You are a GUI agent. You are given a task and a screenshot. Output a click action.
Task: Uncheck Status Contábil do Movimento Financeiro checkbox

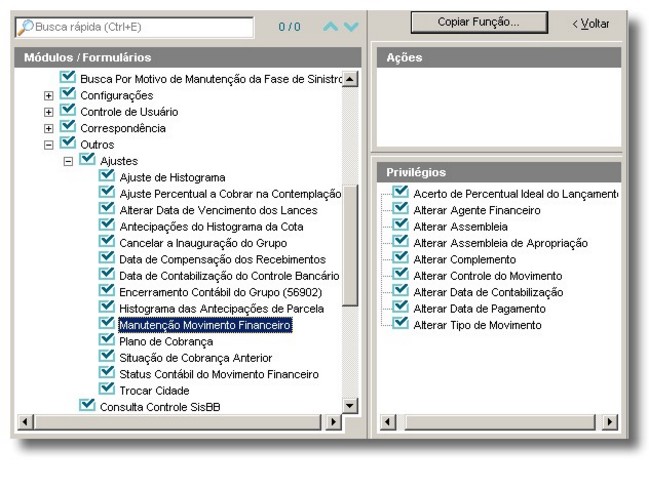point(107,372)
